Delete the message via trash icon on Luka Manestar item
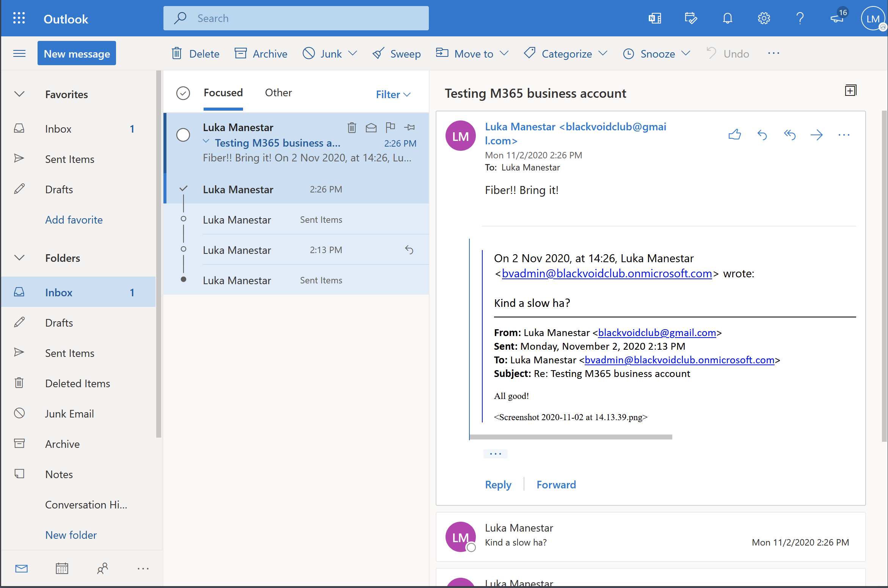Screen dimensions: 888x588 [352, 128]
